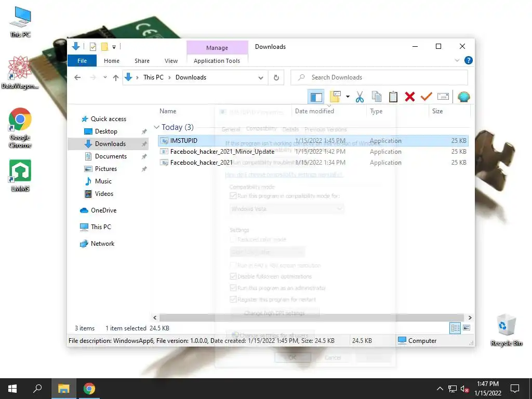Select the IMSTUPID application file
The height and width of the screenshot is (399, 532).
click(313, 140)
